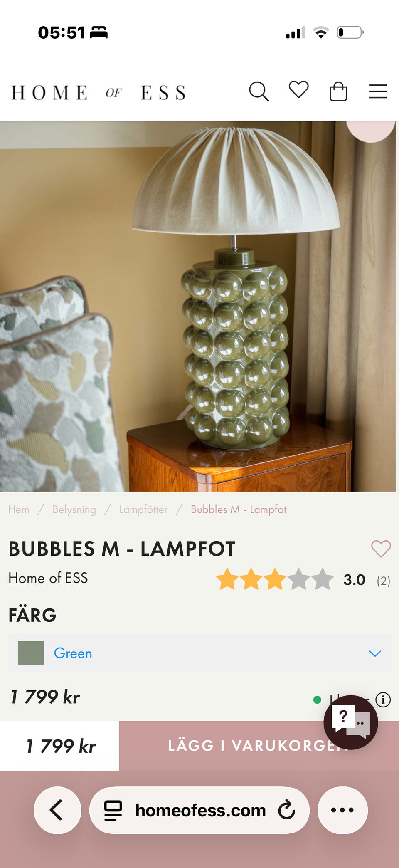Tap the Home of ESS logo

coord(99,92)
